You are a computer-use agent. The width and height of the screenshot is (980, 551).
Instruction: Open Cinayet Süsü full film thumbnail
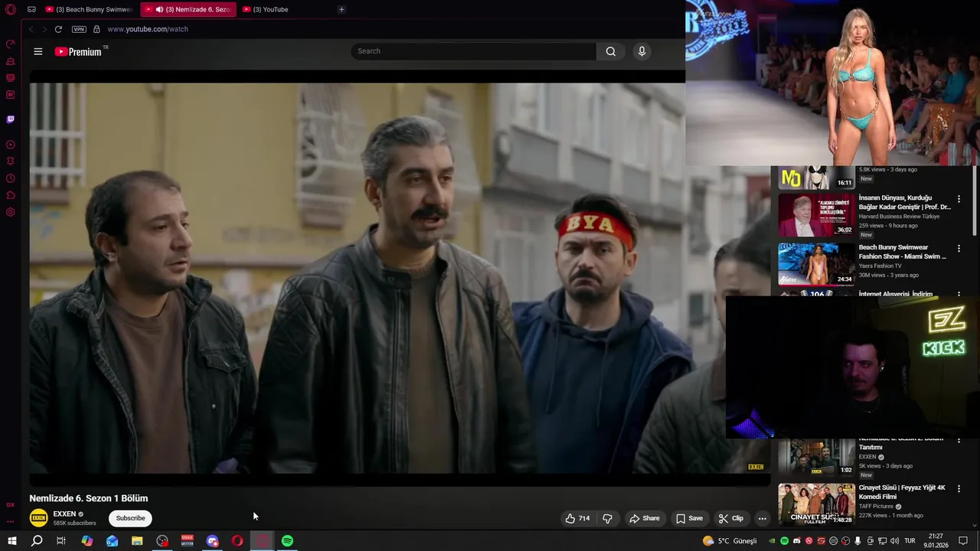[816, 504]
